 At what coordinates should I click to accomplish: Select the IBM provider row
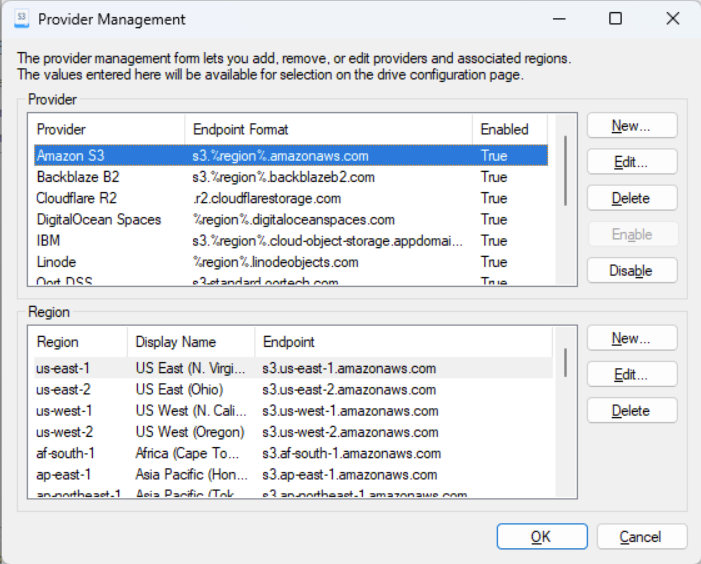click(x=291, y=241)
